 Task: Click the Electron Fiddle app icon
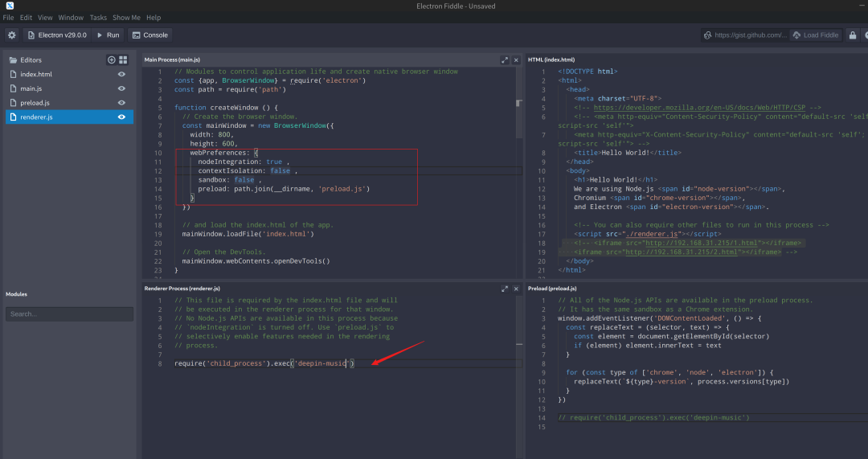click(10, 6)
